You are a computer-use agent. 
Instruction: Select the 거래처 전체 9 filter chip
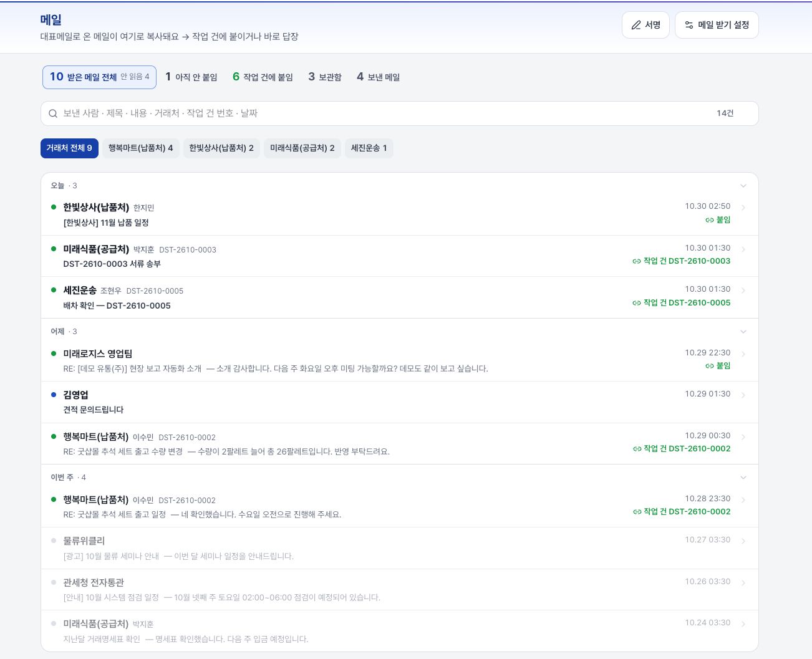[69, 148]
